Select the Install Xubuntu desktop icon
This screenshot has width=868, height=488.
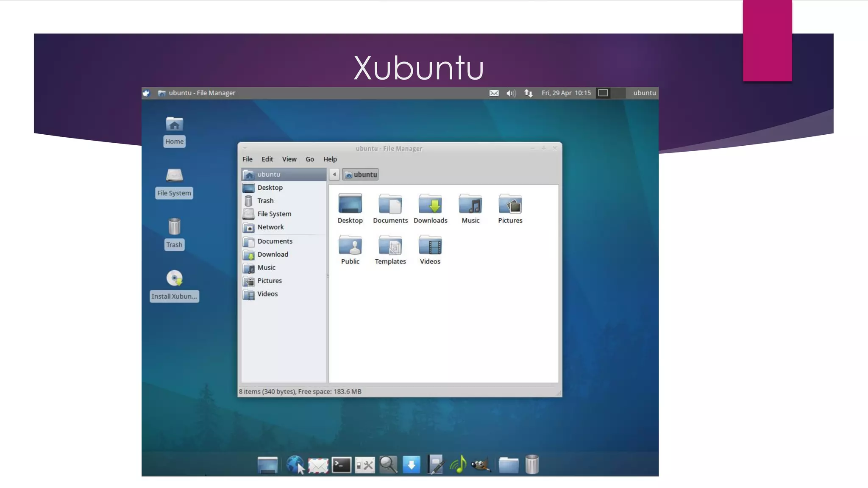pos(174,286)
